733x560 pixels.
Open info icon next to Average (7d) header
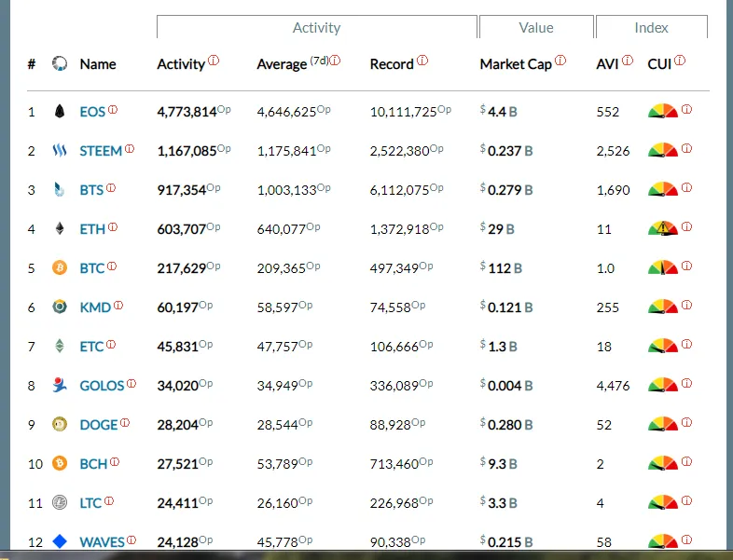335,61
